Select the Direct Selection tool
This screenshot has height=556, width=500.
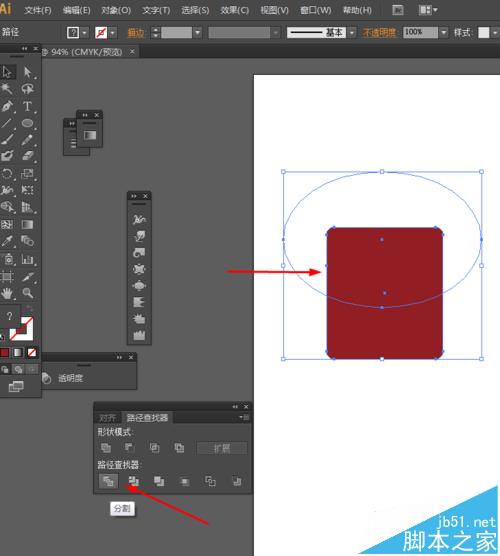[27, 72]
